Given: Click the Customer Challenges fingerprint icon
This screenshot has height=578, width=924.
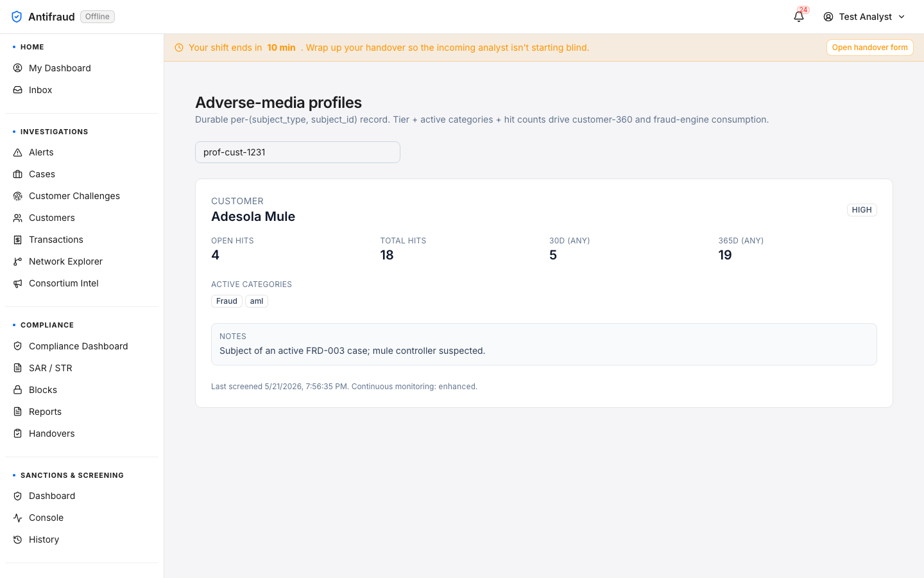Looking at the screenshot, I should 18,196.
